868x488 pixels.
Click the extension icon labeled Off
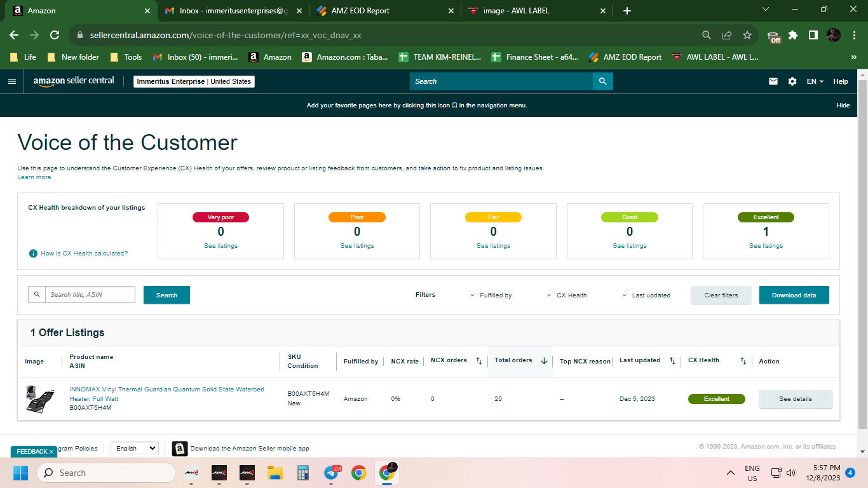(773, 36)
